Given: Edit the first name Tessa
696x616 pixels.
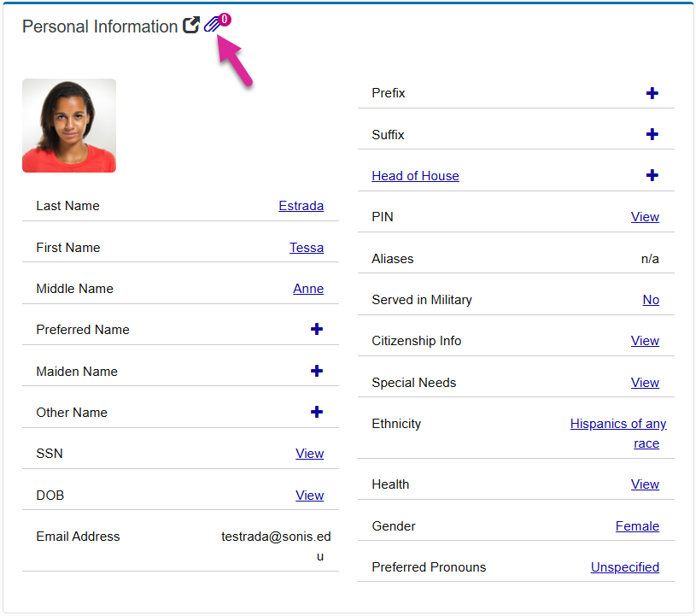Looking at the screenshot, I should coord(306,248).
